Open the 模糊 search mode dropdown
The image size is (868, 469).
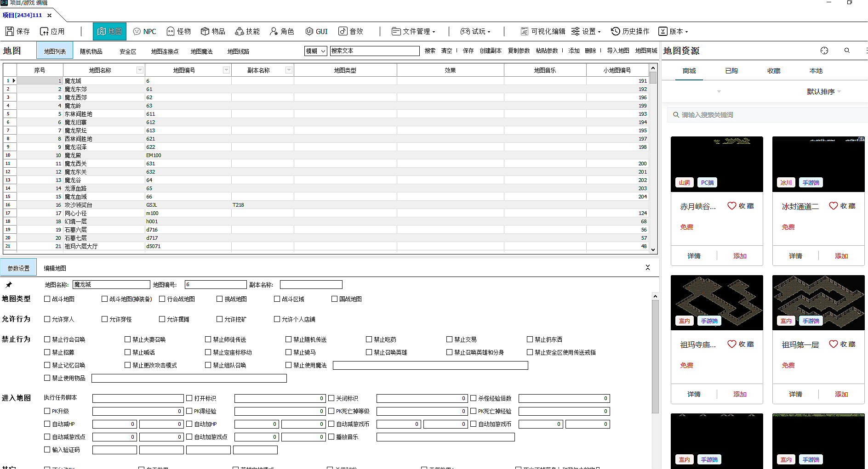[x=316, y=51]
